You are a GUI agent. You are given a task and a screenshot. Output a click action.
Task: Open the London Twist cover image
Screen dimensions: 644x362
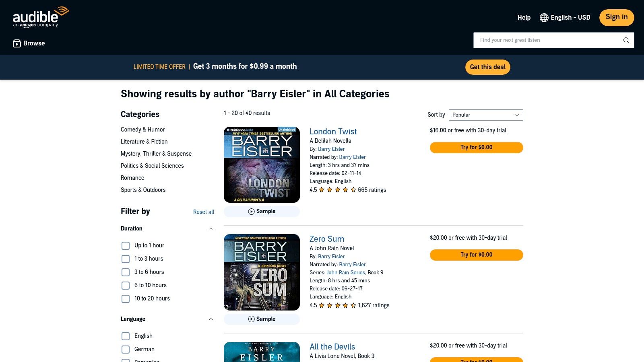262,165
